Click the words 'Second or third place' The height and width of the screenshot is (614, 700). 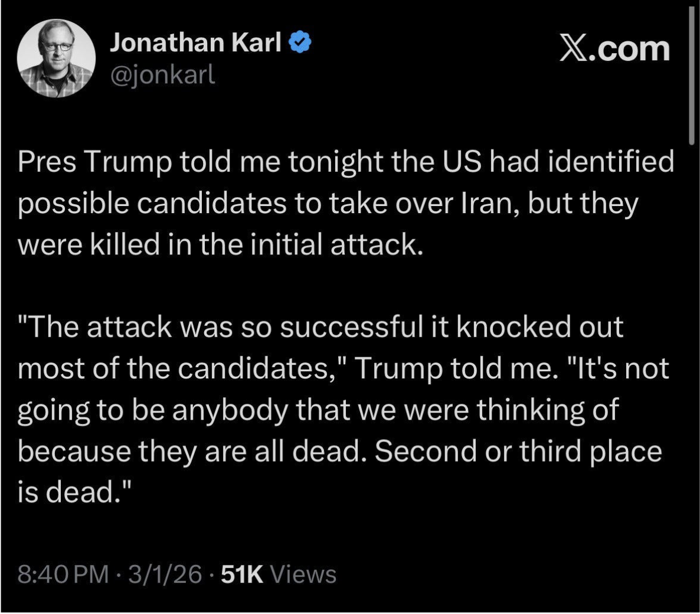point(518,452)
